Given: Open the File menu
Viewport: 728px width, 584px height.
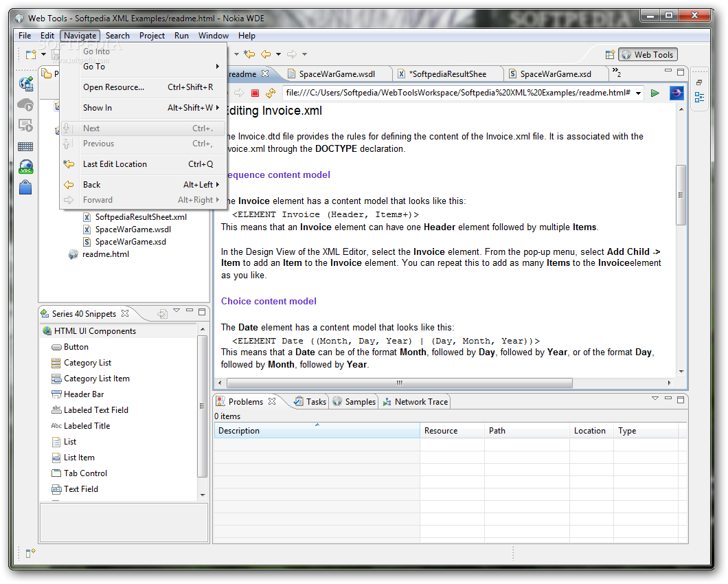Looking at the screenshot, I should pos(25,36).
